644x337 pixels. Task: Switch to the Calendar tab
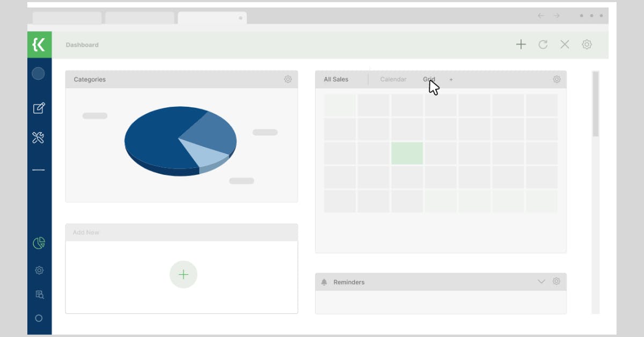tap(393, 79)
